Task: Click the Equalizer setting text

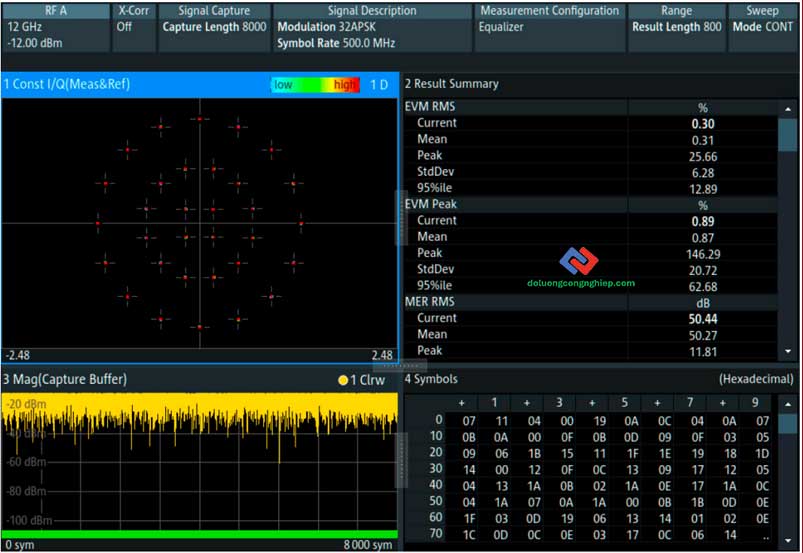Action: click(501, 27)
